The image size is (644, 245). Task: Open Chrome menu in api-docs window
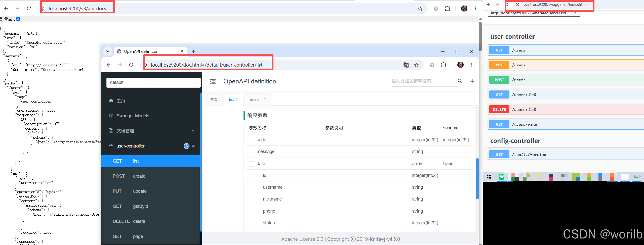[475, 9]
